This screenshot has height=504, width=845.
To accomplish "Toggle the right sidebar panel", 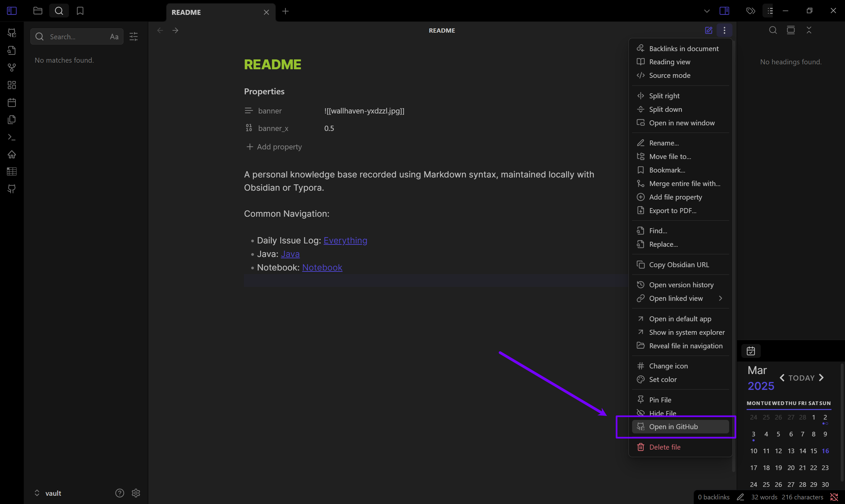I will 724,11.
